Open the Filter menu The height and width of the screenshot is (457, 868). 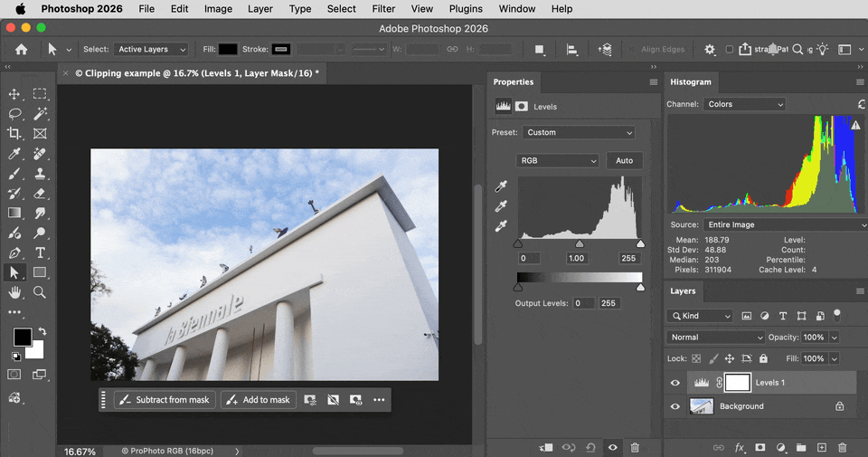[383, 9]
